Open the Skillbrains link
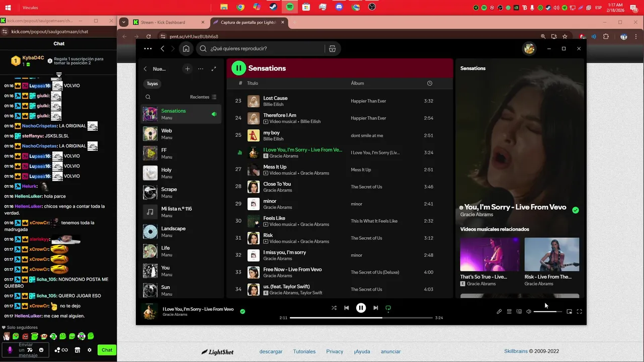The height and width of the screenshot is (362, 644). click(x=516, y=351)
